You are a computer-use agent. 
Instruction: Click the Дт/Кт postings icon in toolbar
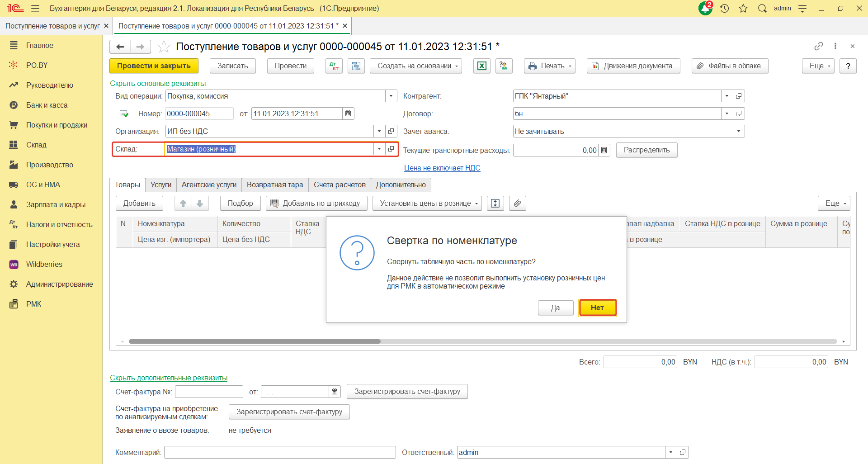[x=334, y=66]
